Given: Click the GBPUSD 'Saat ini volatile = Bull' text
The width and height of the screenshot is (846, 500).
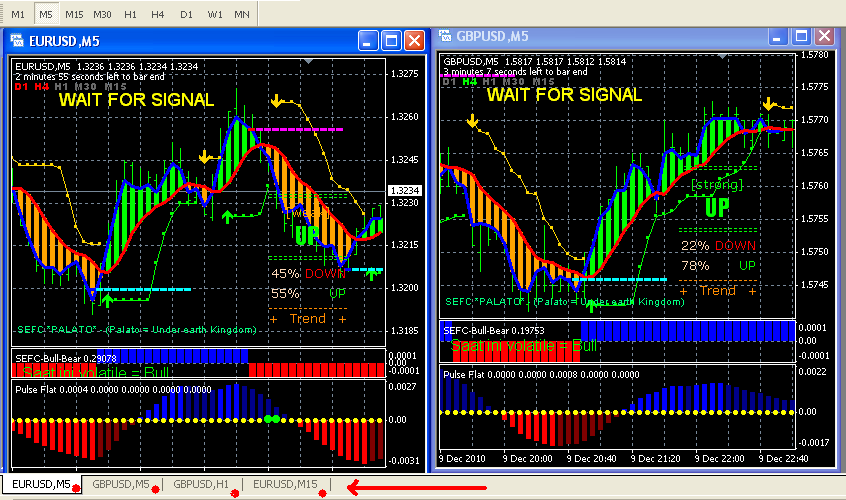Looking at the screenshot, I should [524, 346].
